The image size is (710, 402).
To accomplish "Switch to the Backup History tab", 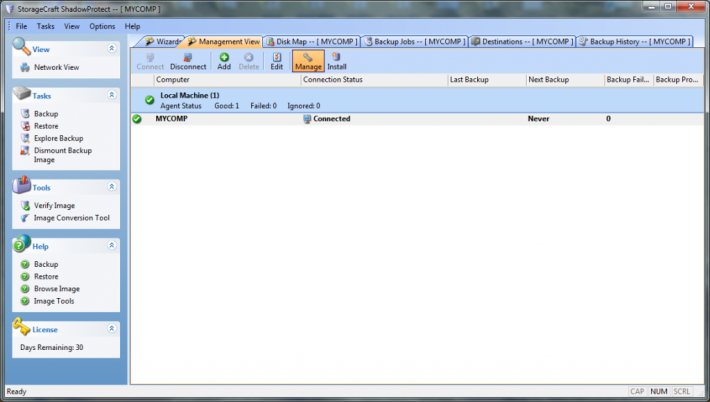I will pyautogui.click(x=635, y=42).
